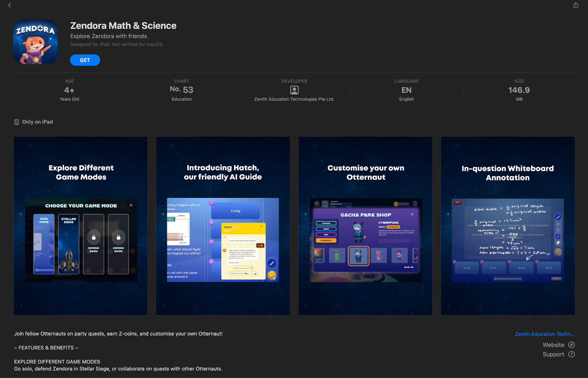Click the Join fellow Otternauts description line

(x=118, y=334)
